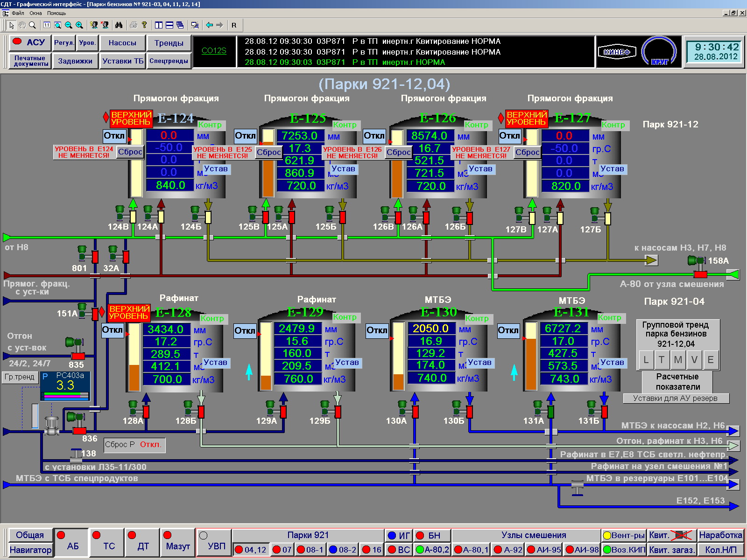Activate the magnifier zoom tool
This screenshot has width=747, height=560.
[x=32, y=25]
